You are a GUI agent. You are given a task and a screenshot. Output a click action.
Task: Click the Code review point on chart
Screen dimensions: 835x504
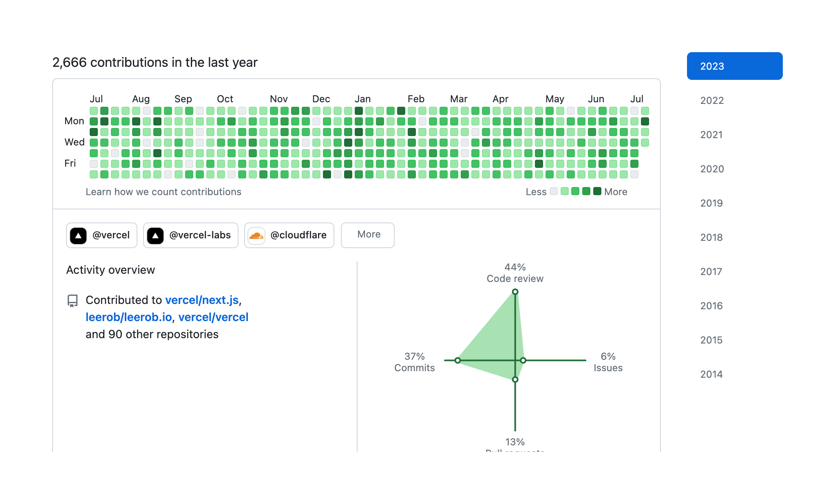[515, 292]
